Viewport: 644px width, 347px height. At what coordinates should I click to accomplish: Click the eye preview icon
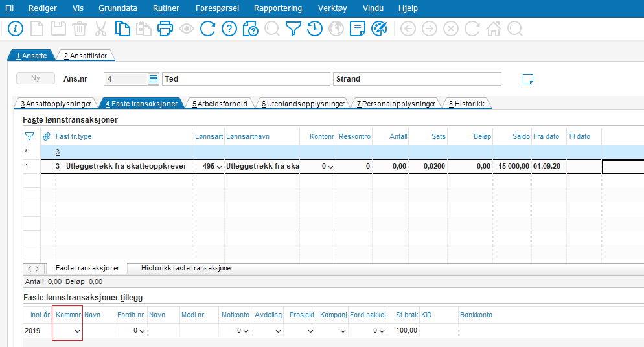187,29
